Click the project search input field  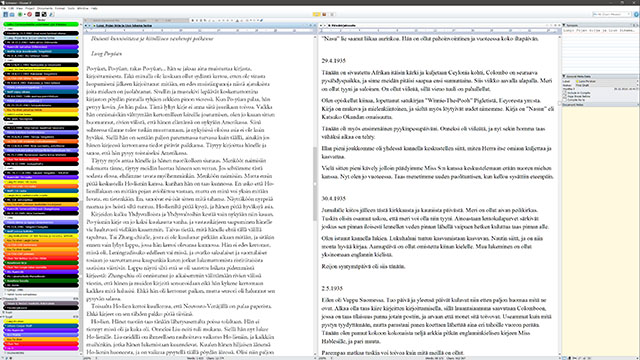pyautogui.click(x=611, y=14)
